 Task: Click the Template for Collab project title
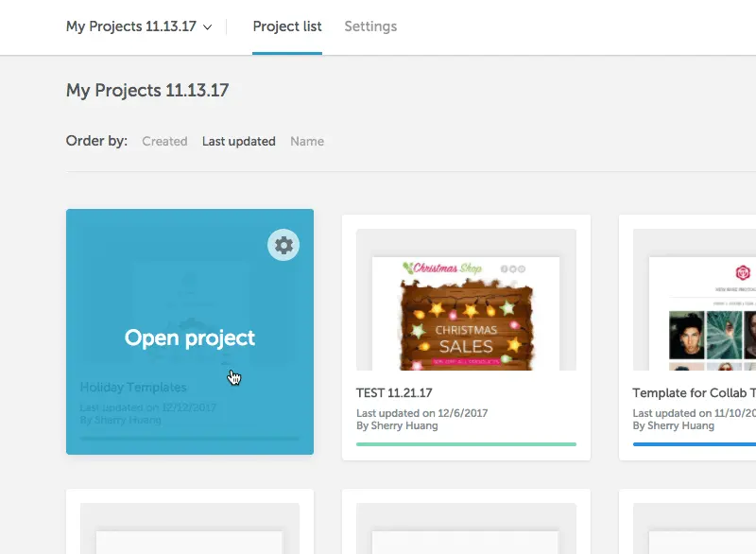(x=695, y=393)
